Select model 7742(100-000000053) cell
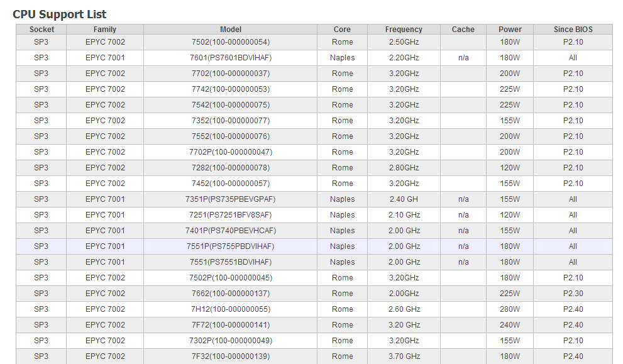The height and width of the screenshot is (364, 623). 231,89
